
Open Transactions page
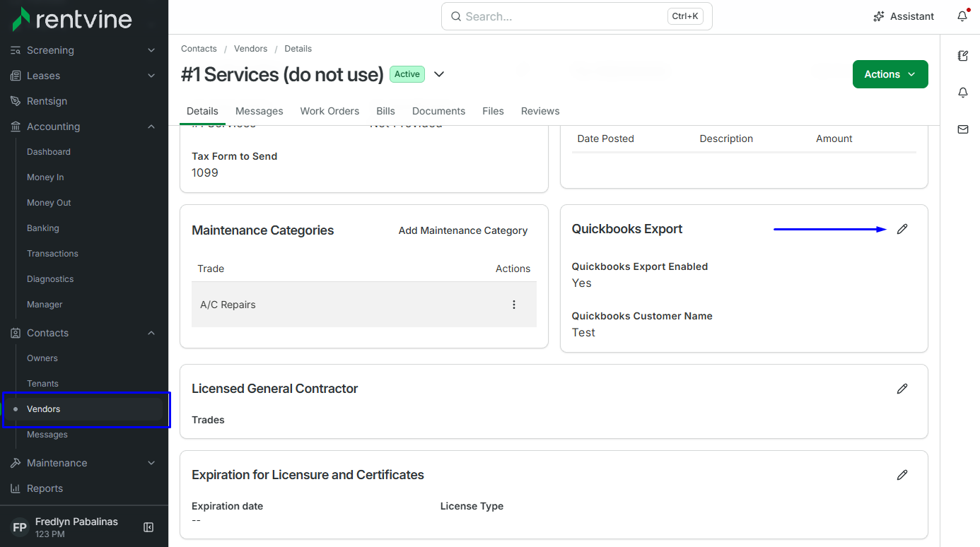pyautogui.click(x=52, y=254)
